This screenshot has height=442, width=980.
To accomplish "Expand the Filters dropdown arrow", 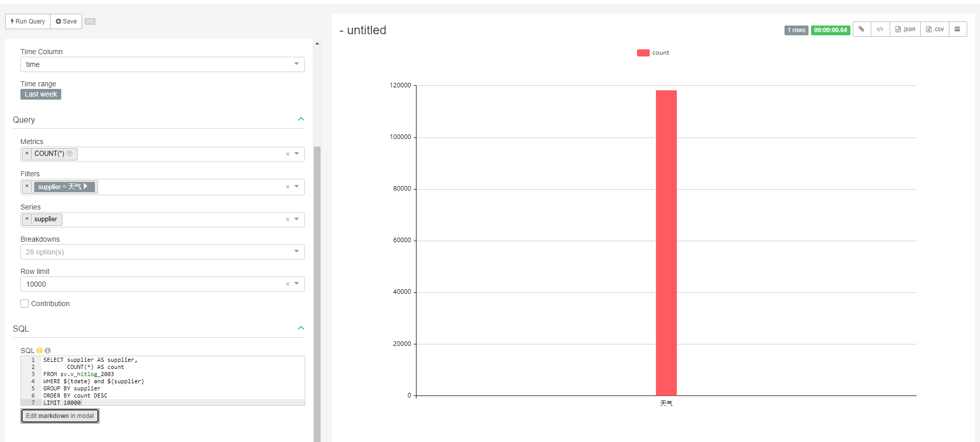I will (x=297, y=187).
